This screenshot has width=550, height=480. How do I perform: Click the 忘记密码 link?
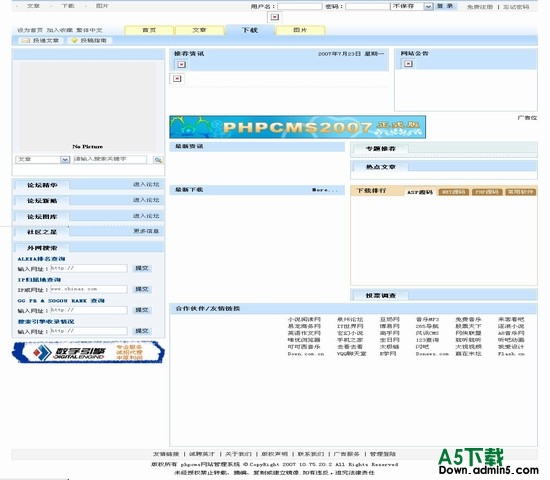pyautogui.click(x=516, y=7)
